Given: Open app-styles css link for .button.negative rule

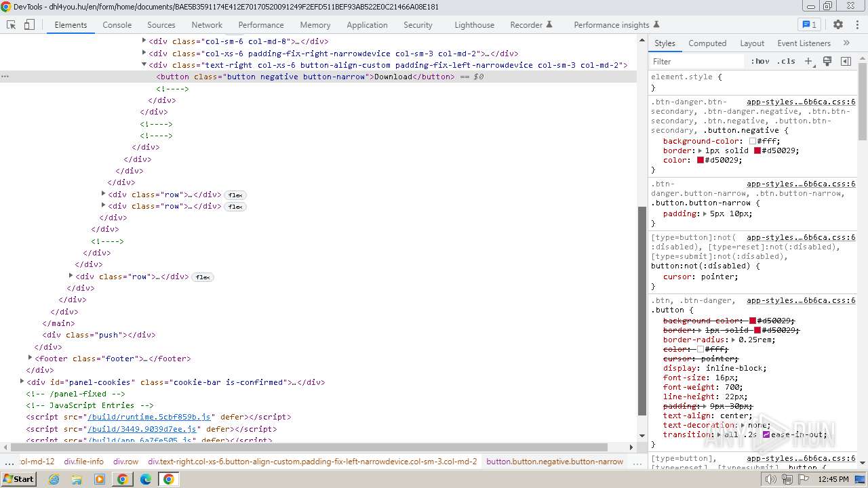Looking at the screenshot, I should tap(801, 102).
